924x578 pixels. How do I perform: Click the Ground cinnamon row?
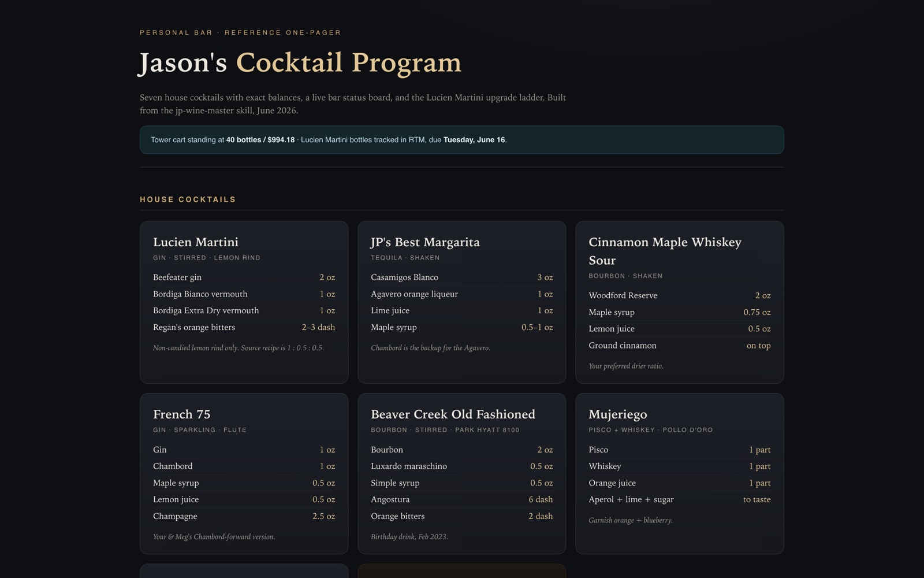[x=680, y=346]
